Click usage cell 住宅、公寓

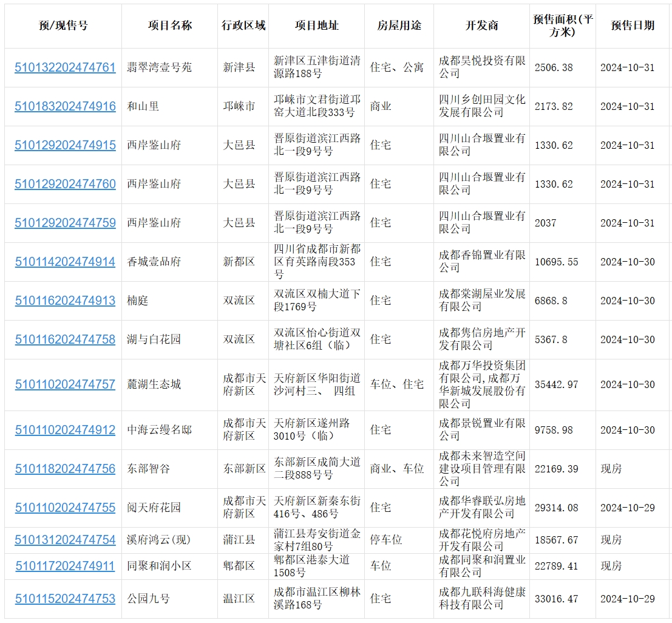coord(397,68)
